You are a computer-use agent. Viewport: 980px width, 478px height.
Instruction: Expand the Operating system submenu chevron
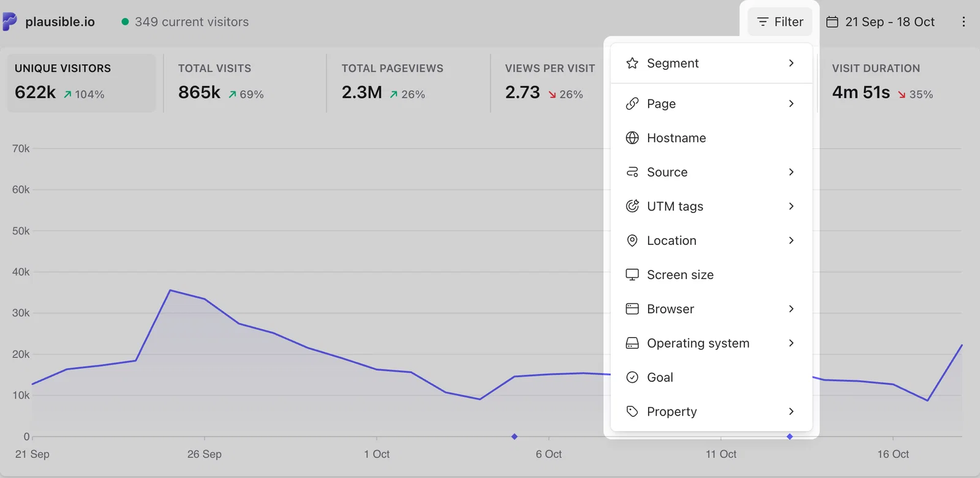[791, 343]
